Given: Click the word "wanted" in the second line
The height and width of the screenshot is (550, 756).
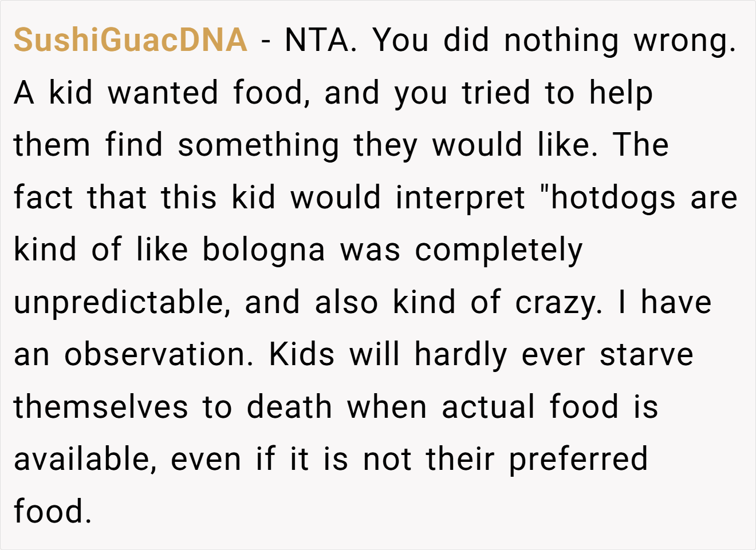Looking at the screenshot, I should [163, 93].
